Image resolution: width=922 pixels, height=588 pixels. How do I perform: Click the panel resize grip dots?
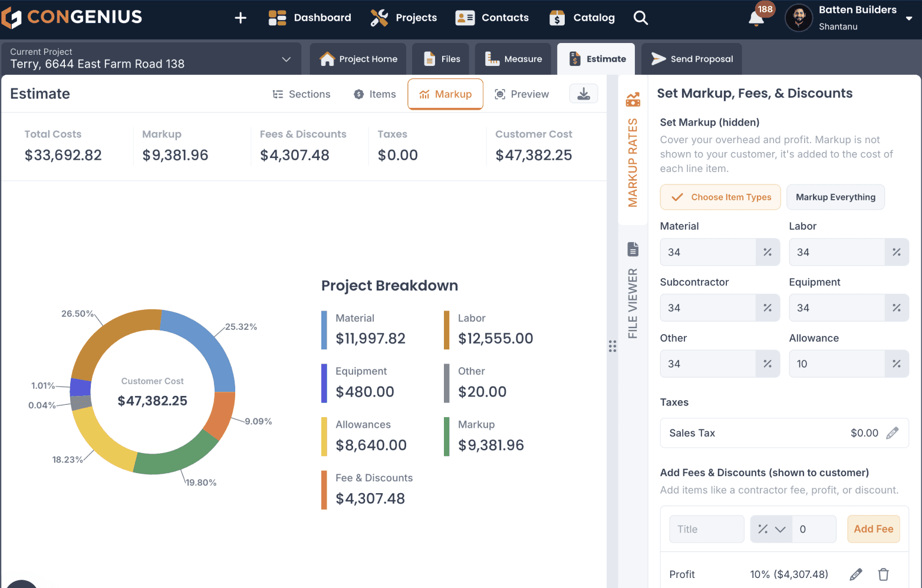613,346
